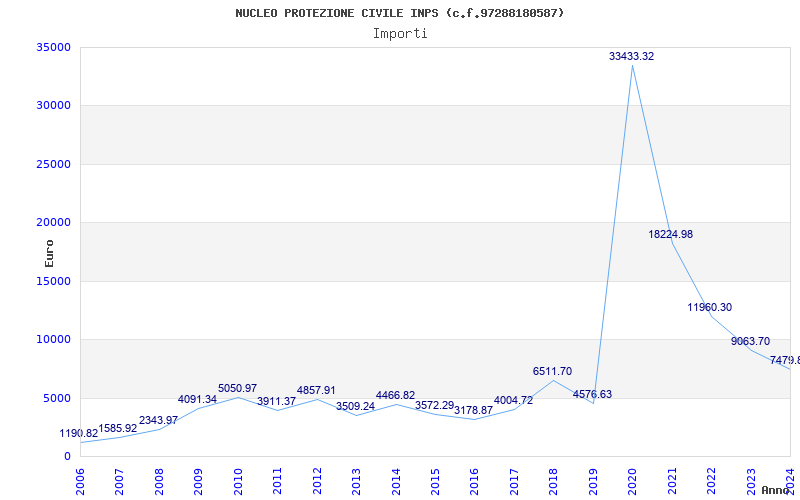The image size is (800, 500).
Task: Click the 1190.82 starting value label
Action: [x=79, y=434]
